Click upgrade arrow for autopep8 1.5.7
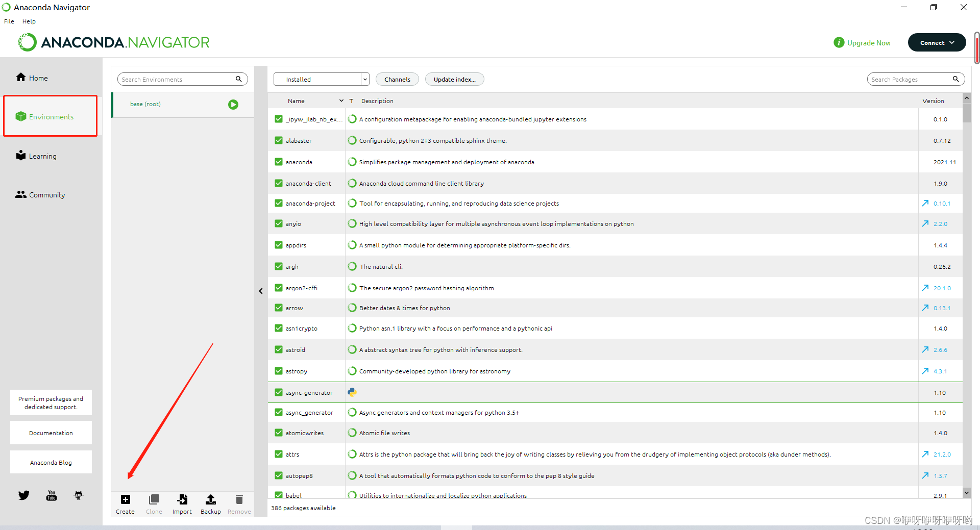 point(925,475)
